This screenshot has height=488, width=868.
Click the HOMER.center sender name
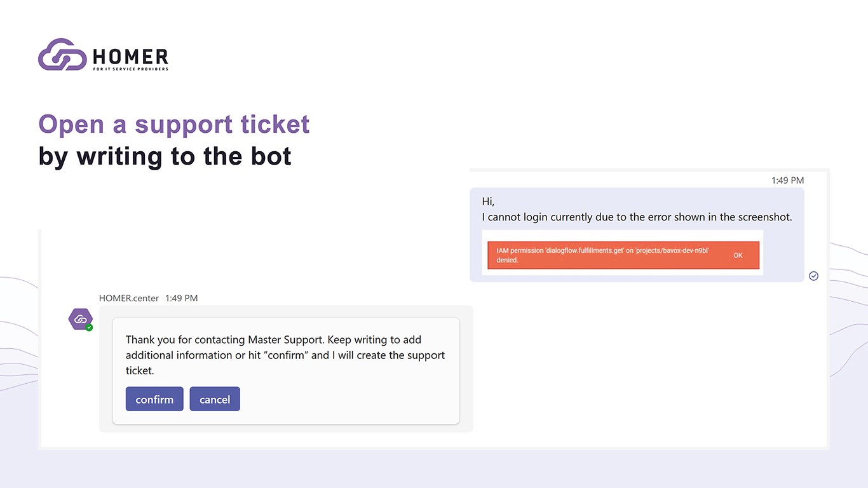[x=129, y=298]
